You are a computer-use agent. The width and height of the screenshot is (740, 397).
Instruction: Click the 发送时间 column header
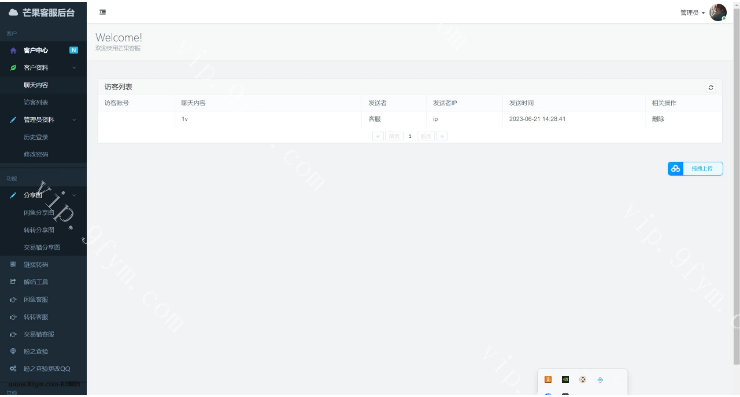(x=521, y=103)
